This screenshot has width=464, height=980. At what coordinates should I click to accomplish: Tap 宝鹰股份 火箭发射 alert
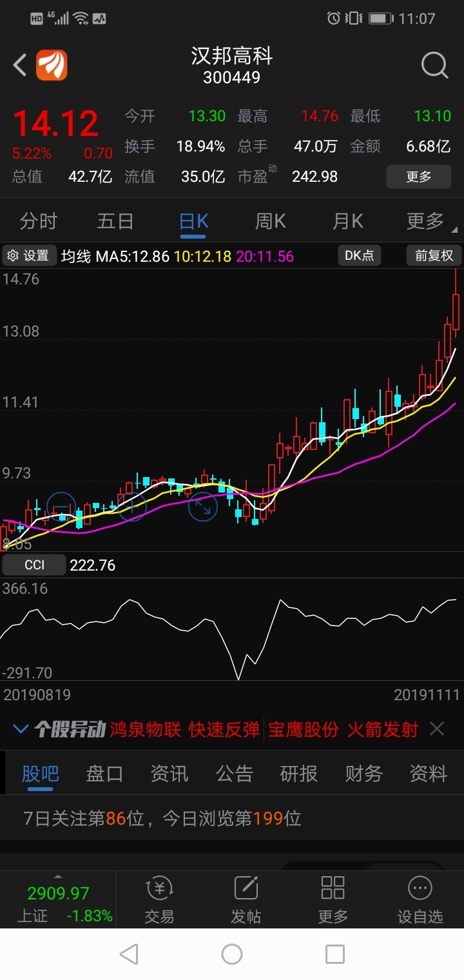tap(343, 729)
